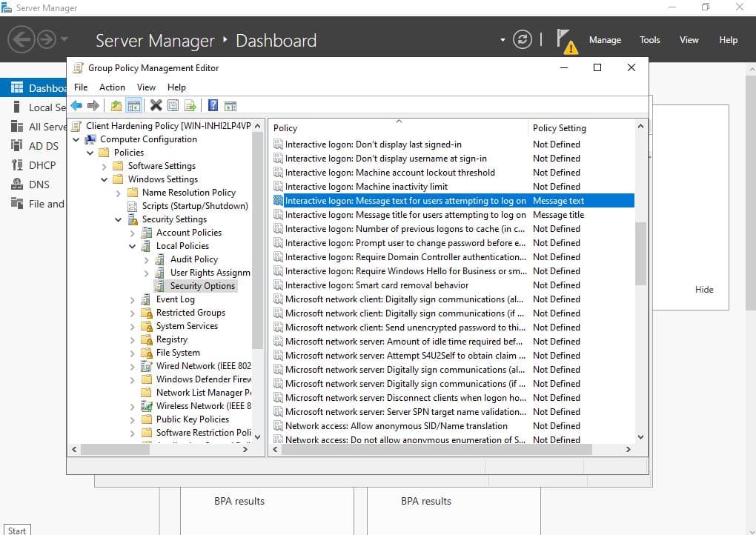Open the Action menu in the editor
Viewport: 756px width, 535px height.
(112, 87)
